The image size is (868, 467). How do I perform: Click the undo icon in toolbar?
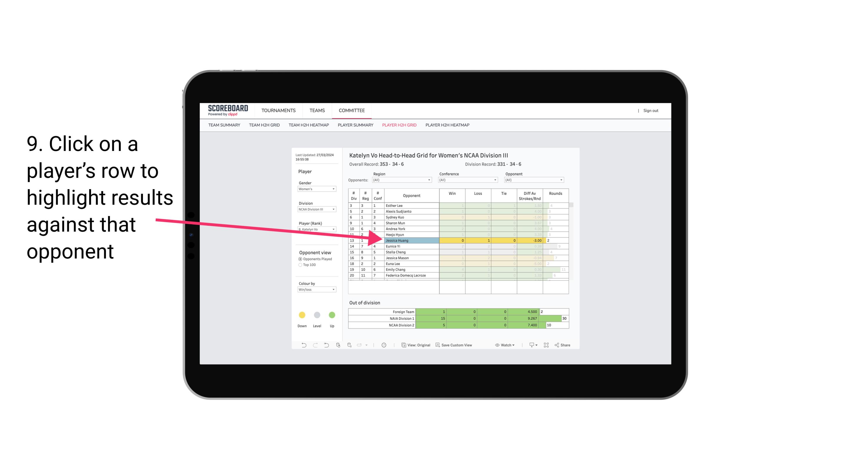[301, 346]
